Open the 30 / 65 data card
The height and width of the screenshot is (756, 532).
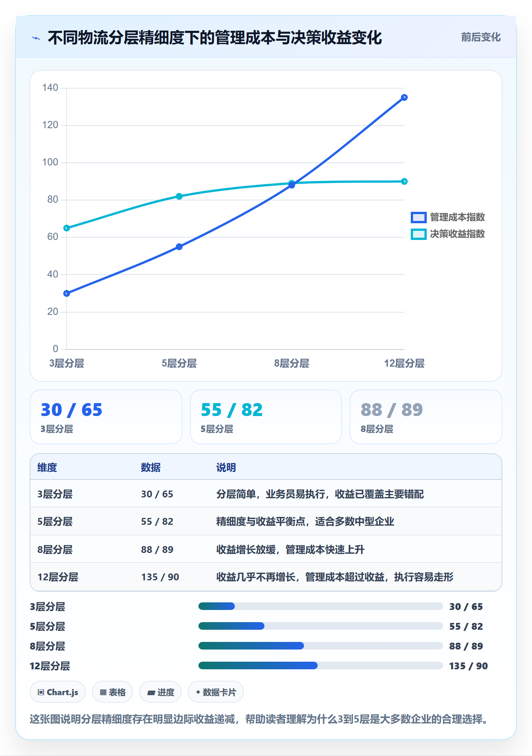(x=106, y=417)
